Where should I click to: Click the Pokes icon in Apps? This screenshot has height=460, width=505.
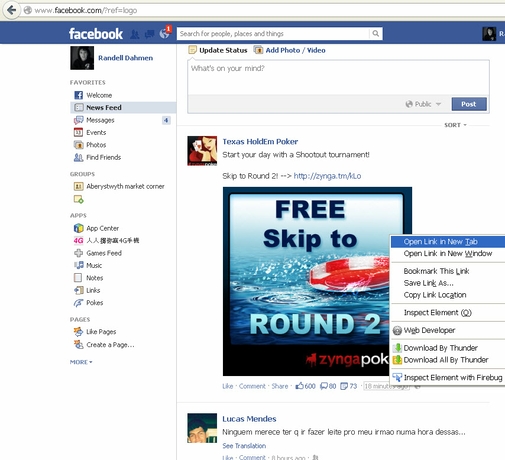tap(78, 303)
